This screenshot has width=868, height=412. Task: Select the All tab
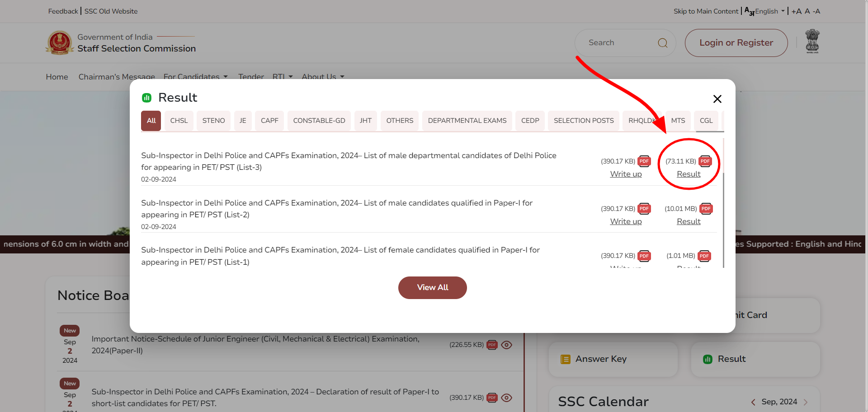[151, 121]
